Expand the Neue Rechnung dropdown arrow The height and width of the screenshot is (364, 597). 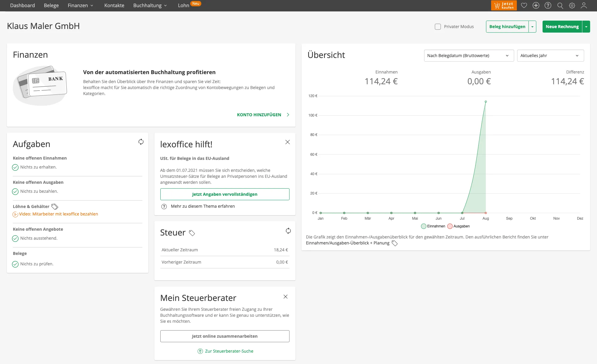[586, 27]
